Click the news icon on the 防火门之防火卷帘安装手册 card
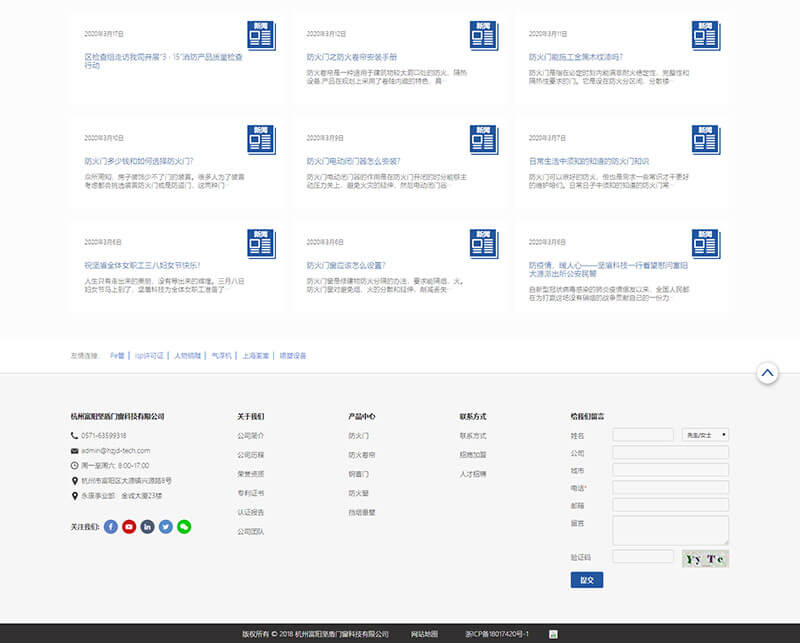This screenshot has height=643, width=800. 484,36
